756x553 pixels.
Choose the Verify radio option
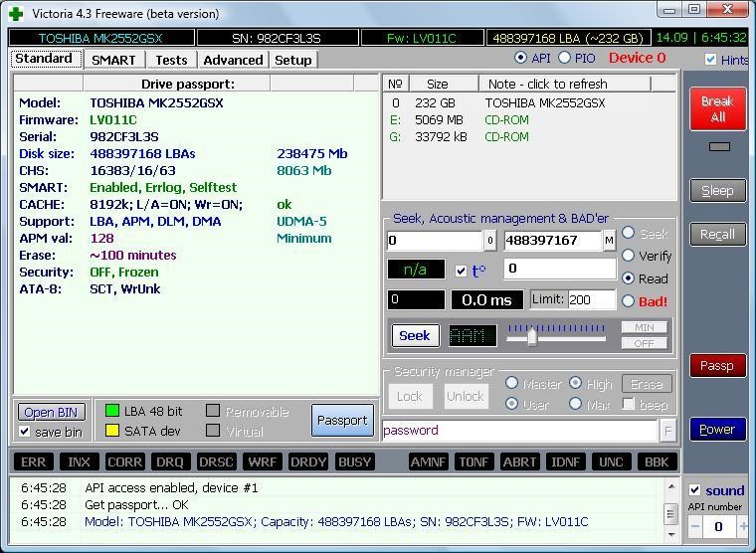click(628, 255)
